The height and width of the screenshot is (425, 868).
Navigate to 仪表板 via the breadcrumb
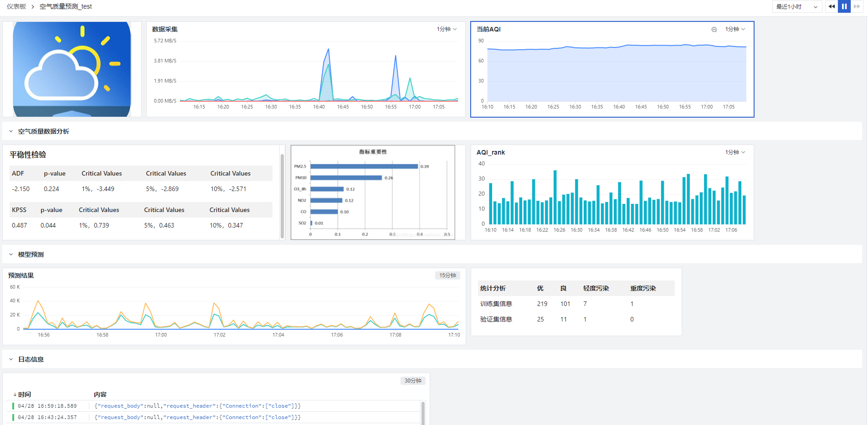coord(16,6)
